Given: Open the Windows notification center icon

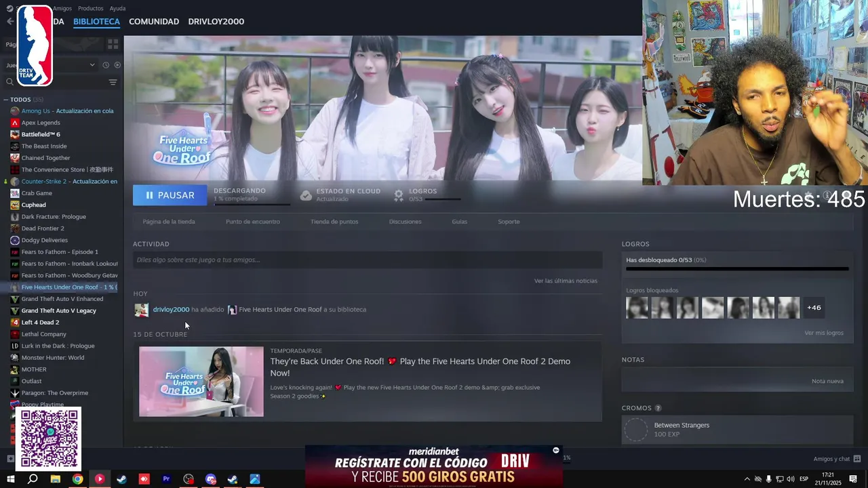Looking at the screenshot, I should [853, 479].
